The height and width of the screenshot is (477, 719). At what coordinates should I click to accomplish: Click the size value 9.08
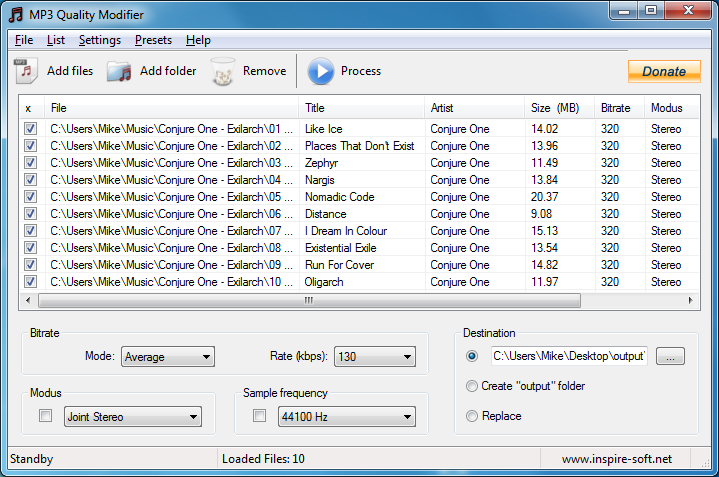click(x=541, y=214)
